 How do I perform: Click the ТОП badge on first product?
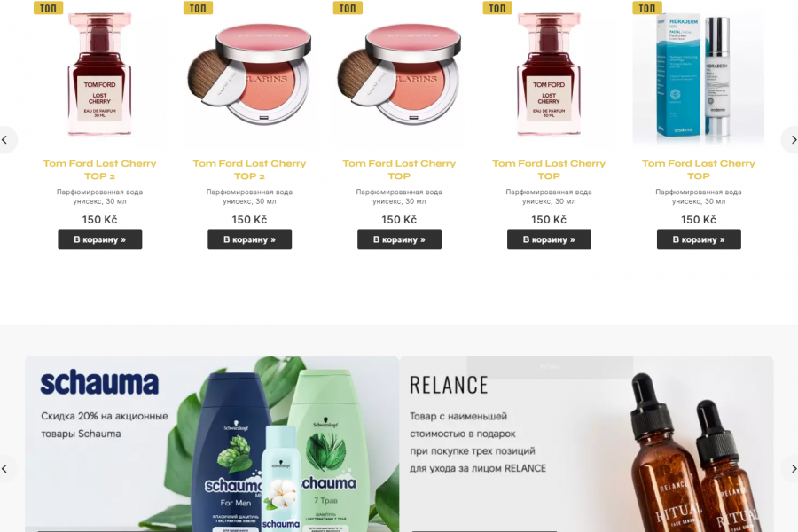49,8
